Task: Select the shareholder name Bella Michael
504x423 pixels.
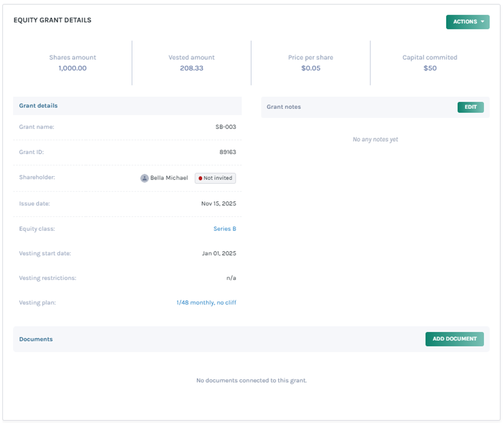Action: (x=169, y=178)
